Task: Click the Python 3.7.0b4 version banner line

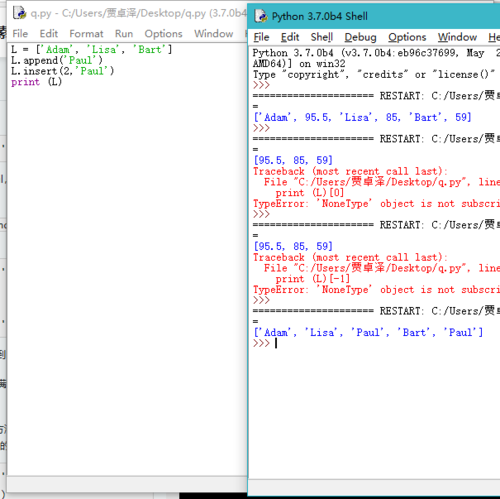Action: (376, 53)
